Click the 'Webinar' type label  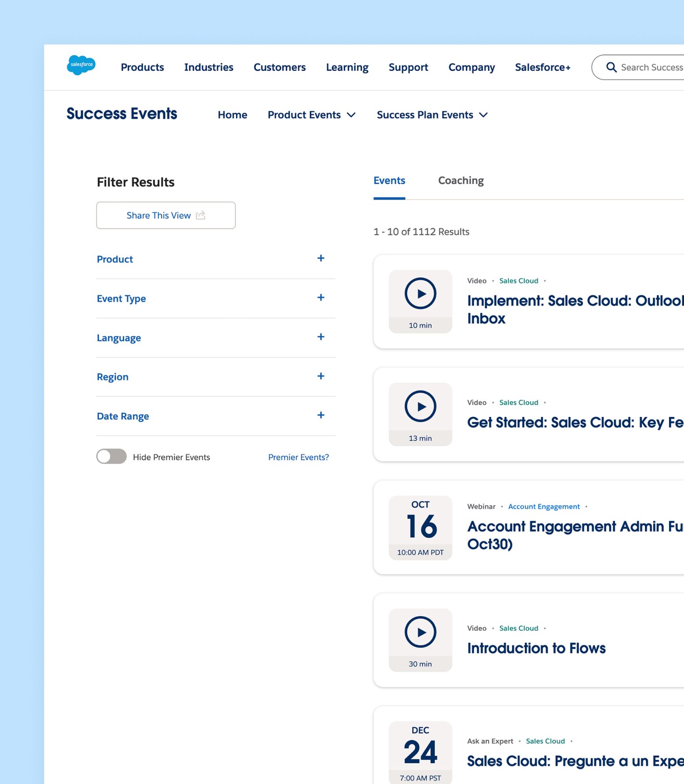click(x=481, y=506)
